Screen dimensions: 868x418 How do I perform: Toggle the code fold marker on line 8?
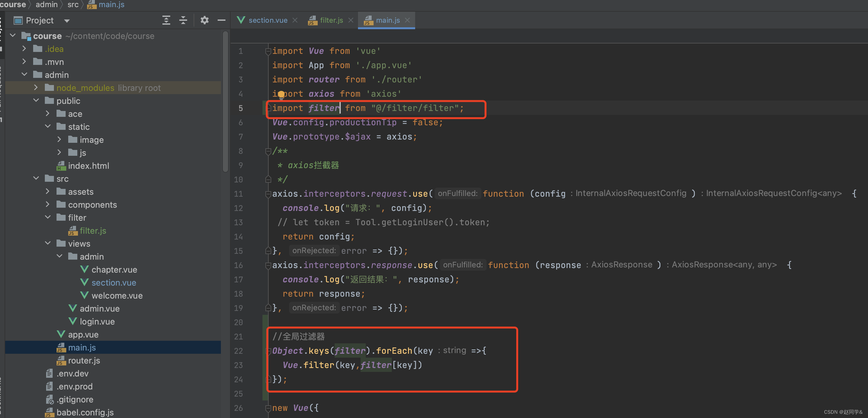(268, 152)
